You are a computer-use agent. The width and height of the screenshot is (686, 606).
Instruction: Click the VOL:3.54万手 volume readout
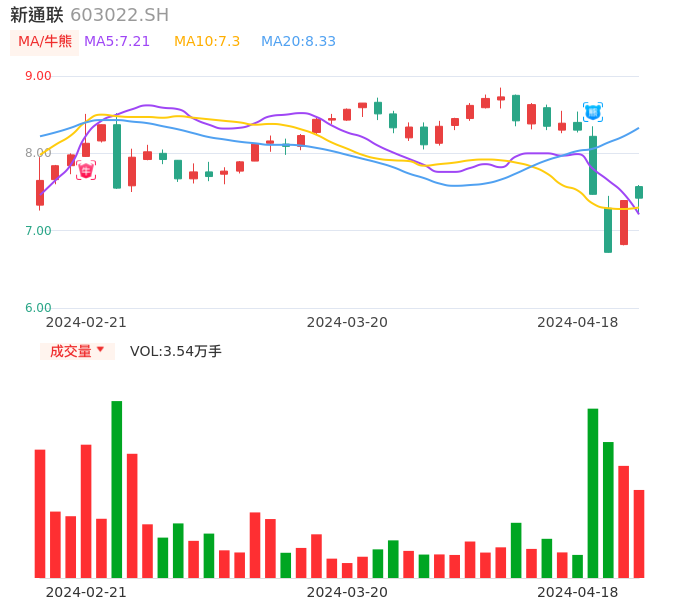coord(176,351)
